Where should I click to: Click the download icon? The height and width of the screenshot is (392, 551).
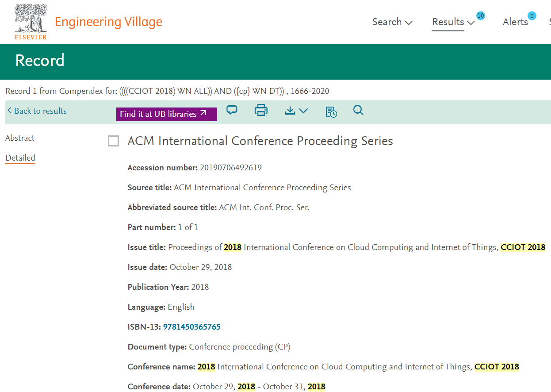coord(290,111)
